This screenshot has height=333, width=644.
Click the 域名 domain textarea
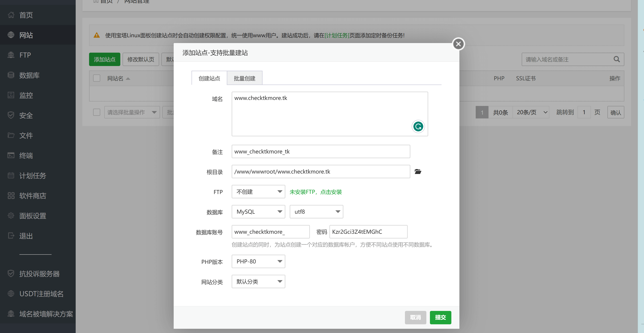click(x=329, y=114)
